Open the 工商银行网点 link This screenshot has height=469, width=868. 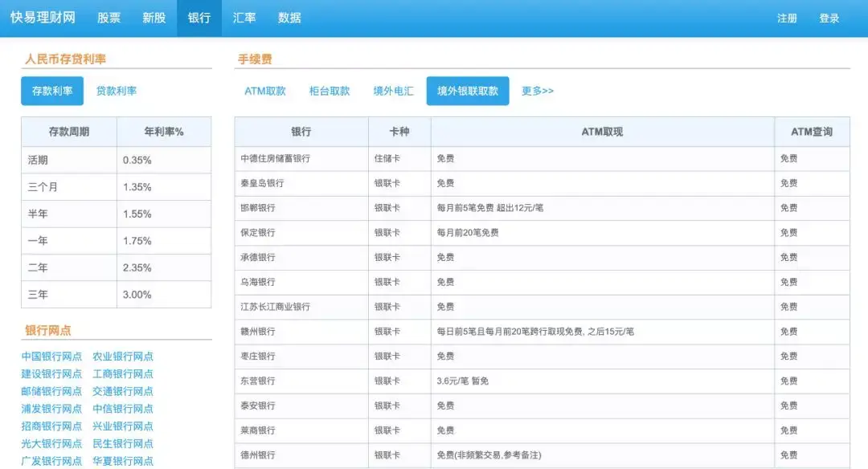123,374
